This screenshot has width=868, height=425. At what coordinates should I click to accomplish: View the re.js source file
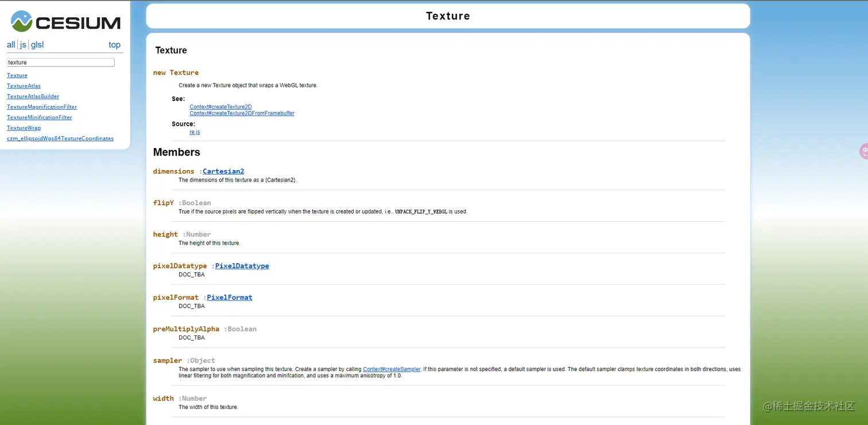[195, 132]
